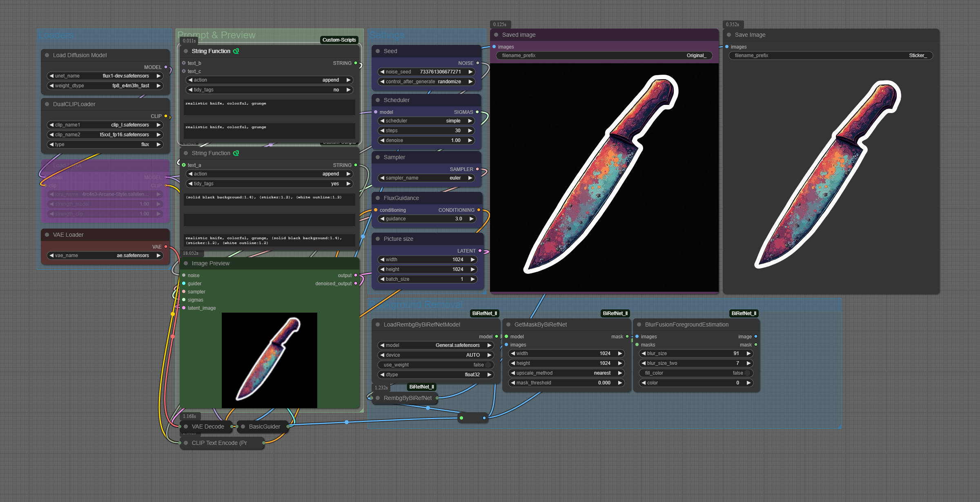Toggle tidy_tags on the lower String Function

pos(269,184)
